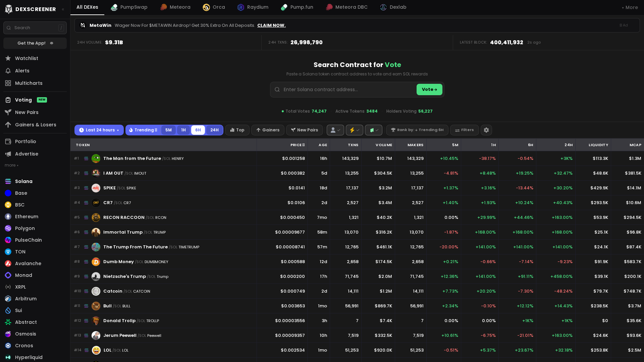Toggle the Trending filter button

click(143, 130)
